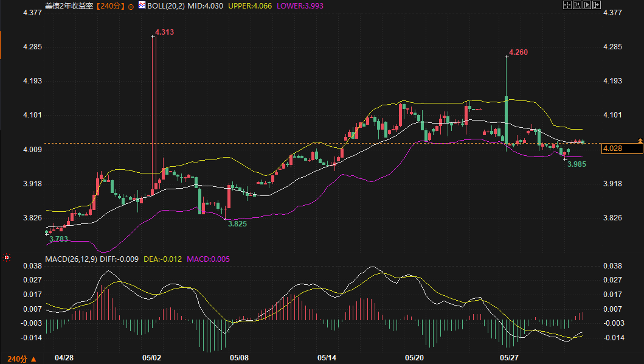
Task: Click the 4.260 spike price label
Action: [x=518, y=52]
